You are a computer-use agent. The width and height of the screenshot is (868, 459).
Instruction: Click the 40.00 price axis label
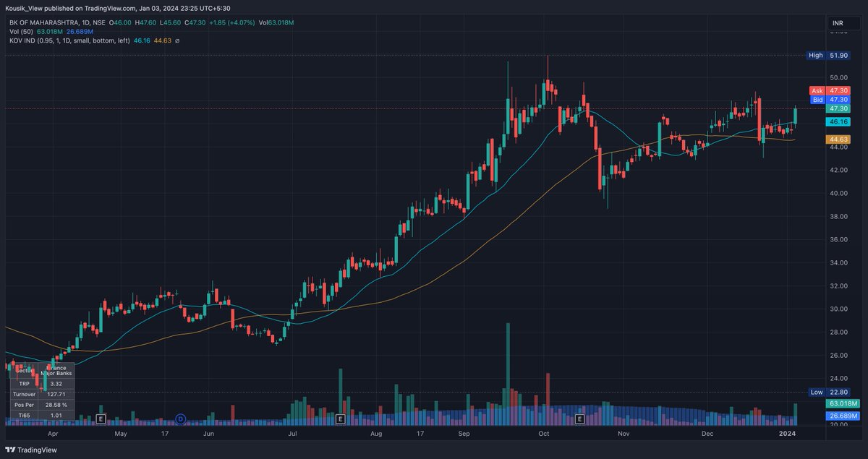click(x=839, y=193)
